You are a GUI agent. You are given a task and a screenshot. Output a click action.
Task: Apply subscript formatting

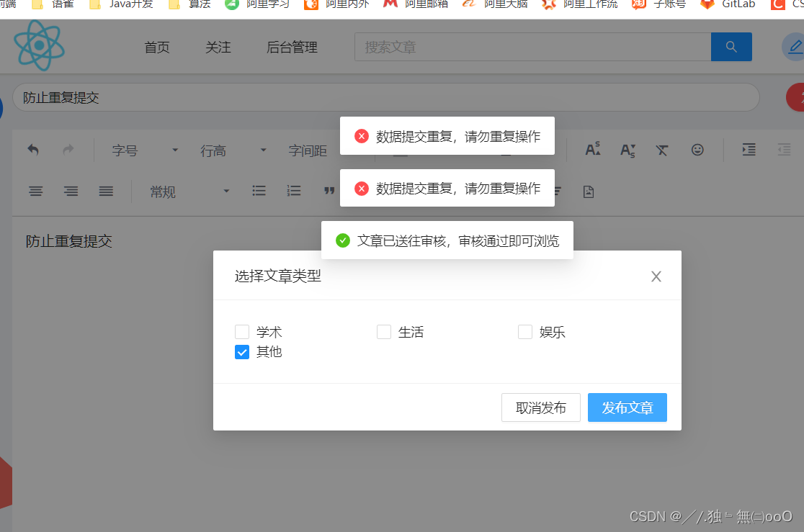[627, 150]
